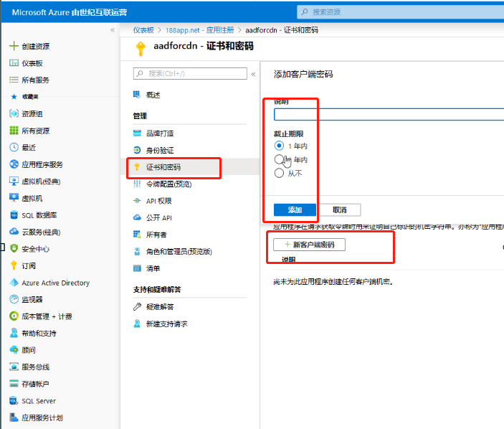Go to '仪表板' breadcrumb link
This screenshot has height=429, width=504.
click(143, 30)
